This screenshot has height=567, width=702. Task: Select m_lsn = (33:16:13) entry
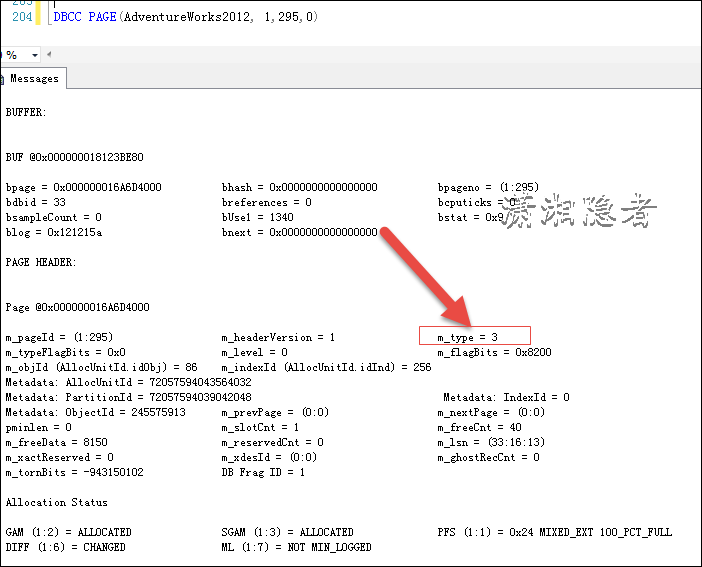point(491,442)
